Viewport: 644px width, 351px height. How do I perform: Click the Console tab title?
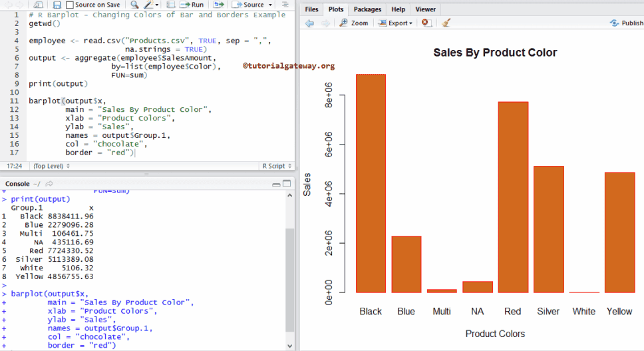[17, 184]
